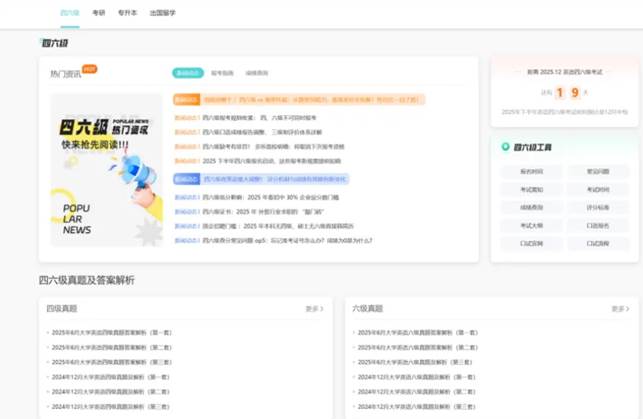Go to the 出国留学 tab
Image resolution: width=643 pixels, height=419 pixels.
(162, 13)
